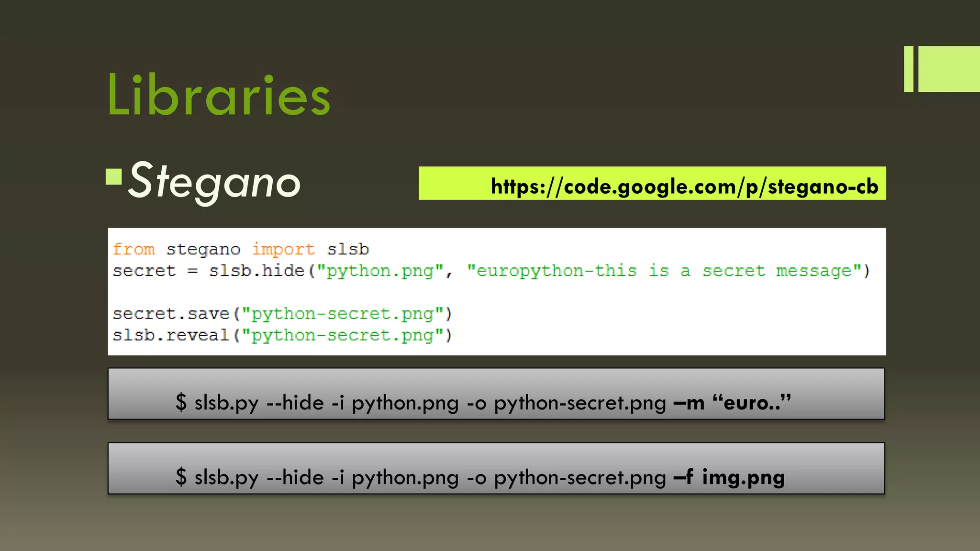Click the large light green corner rectangle
The image size is (980, 551).
(x=948, y=69)
